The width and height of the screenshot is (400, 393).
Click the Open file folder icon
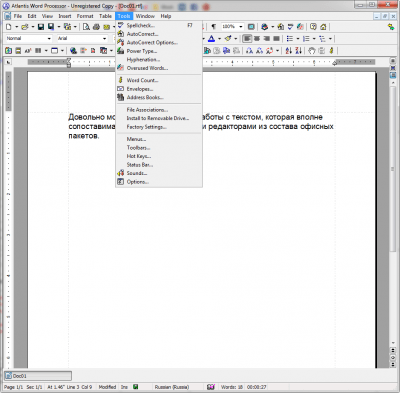click(x=25, y=27)
